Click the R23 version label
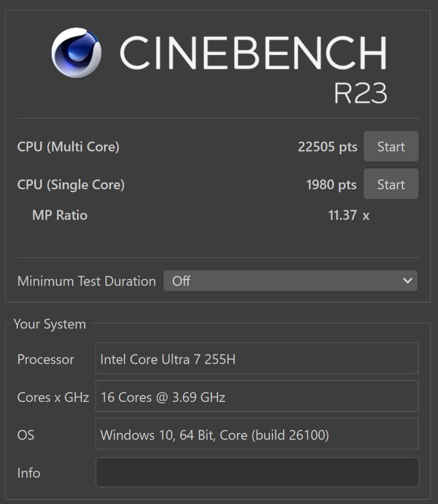The image size is (438, 504). tap(360, 93)
